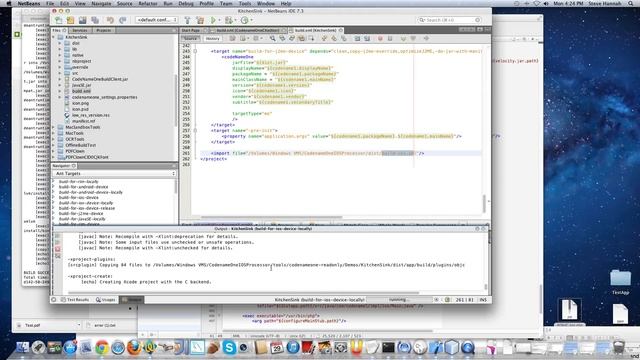Click the Redo toolbar icon
This screenshot has height=360, width=640.
click(122, 20)
